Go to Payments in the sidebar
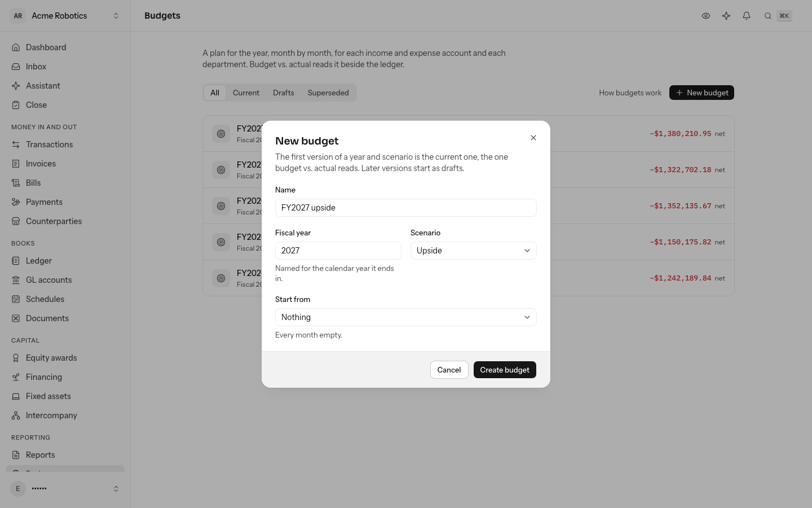Screen dimensions: 812x508 pos(65,202)
